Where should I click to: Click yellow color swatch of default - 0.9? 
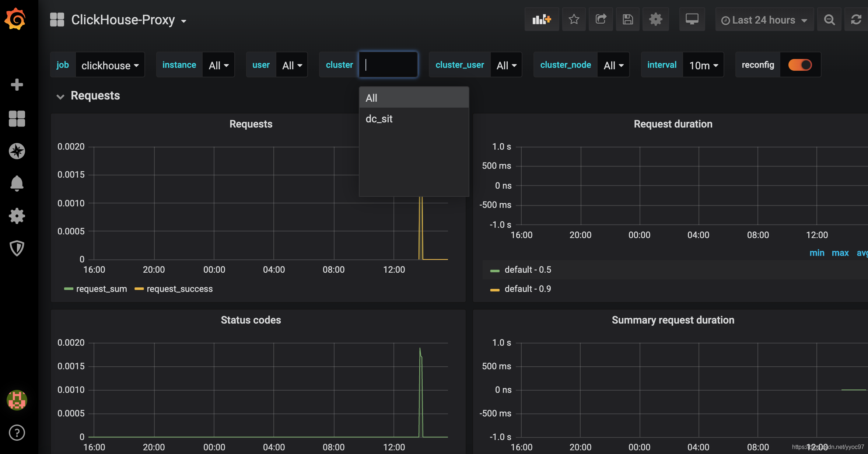tap(495, 290)
